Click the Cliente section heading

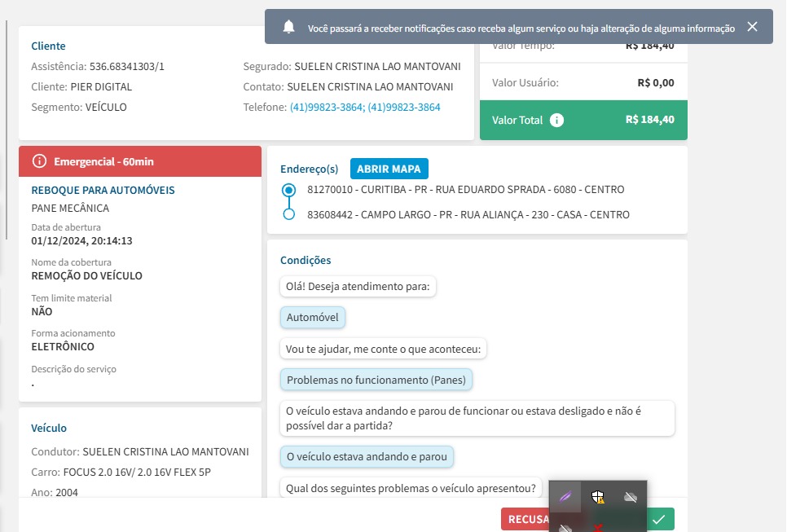click(x=48, y=46)
